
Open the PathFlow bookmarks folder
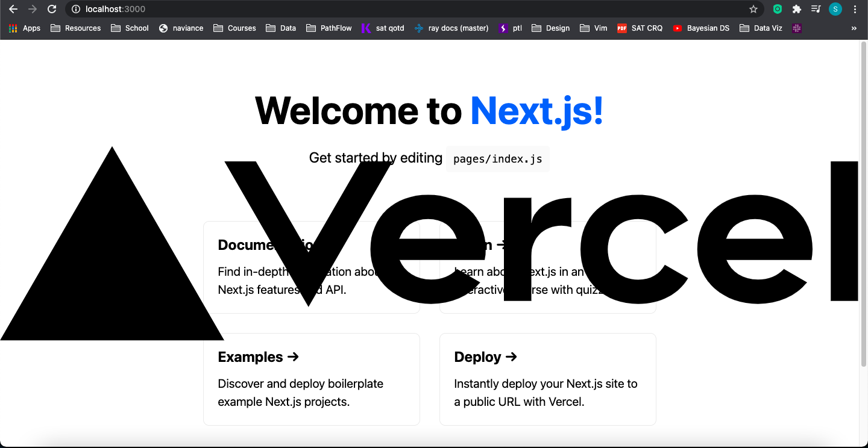329,28
